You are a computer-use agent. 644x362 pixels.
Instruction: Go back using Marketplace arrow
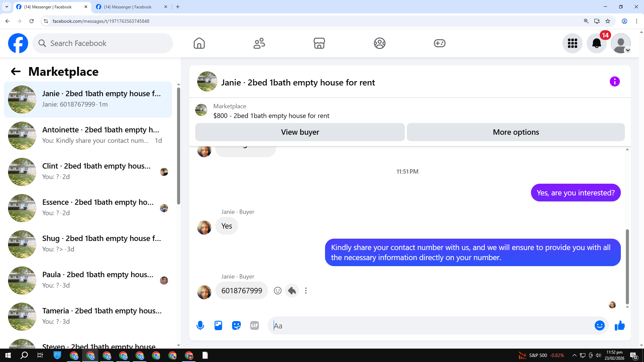click(x=16, y=71)
